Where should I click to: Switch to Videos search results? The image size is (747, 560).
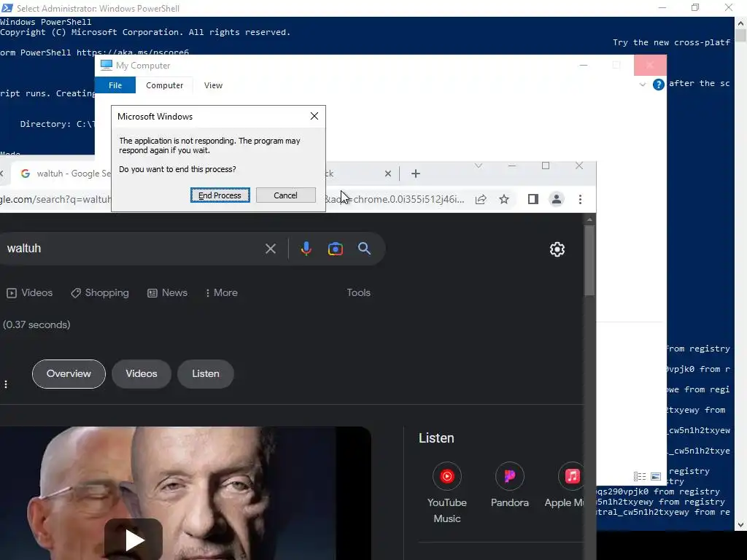29,293
